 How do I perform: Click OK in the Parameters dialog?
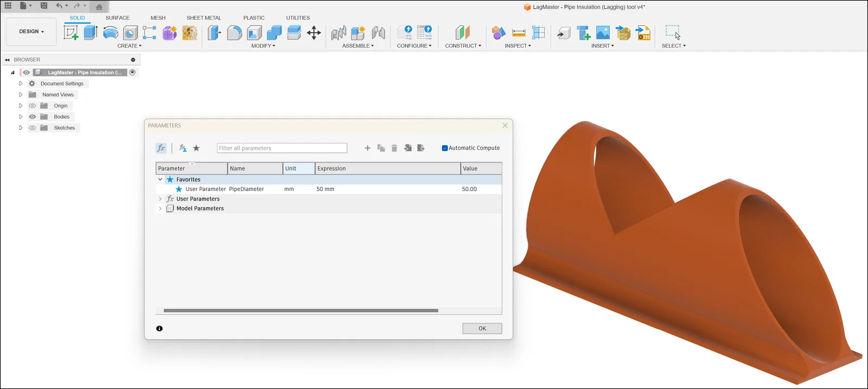click(x=482, y=329)
